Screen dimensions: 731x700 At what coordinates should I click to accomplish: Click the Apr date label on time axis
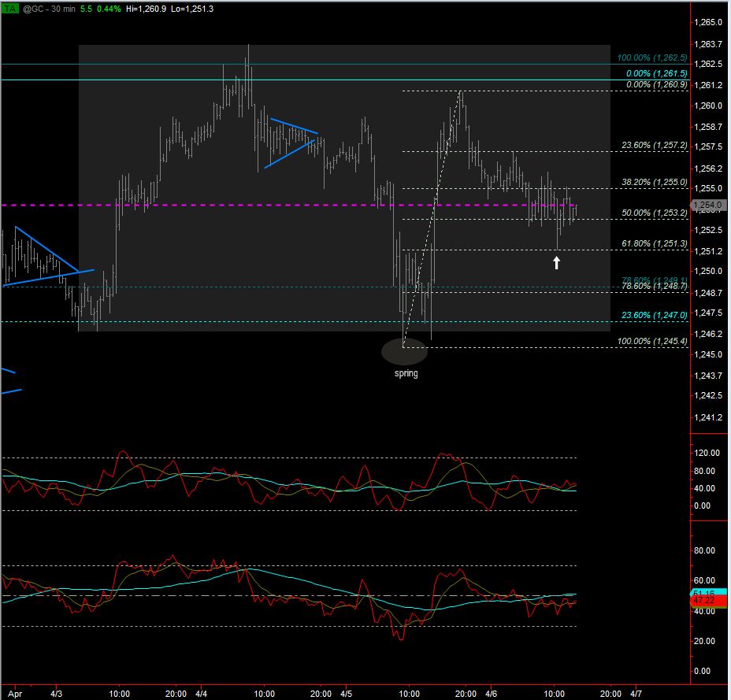click(x=16, y=694)
